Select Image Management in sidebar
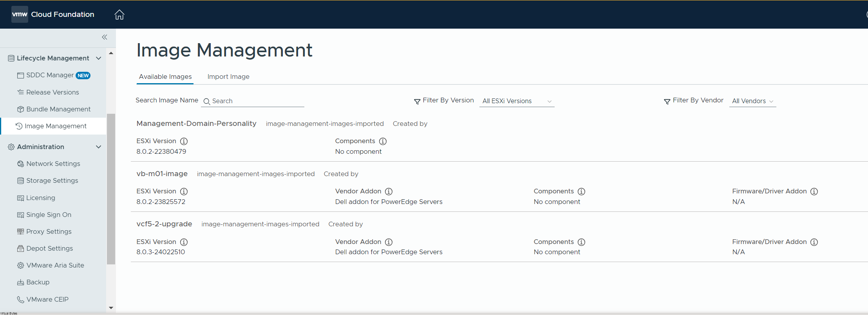The height and width of the screenshot is (315, 868). [53, 126]
